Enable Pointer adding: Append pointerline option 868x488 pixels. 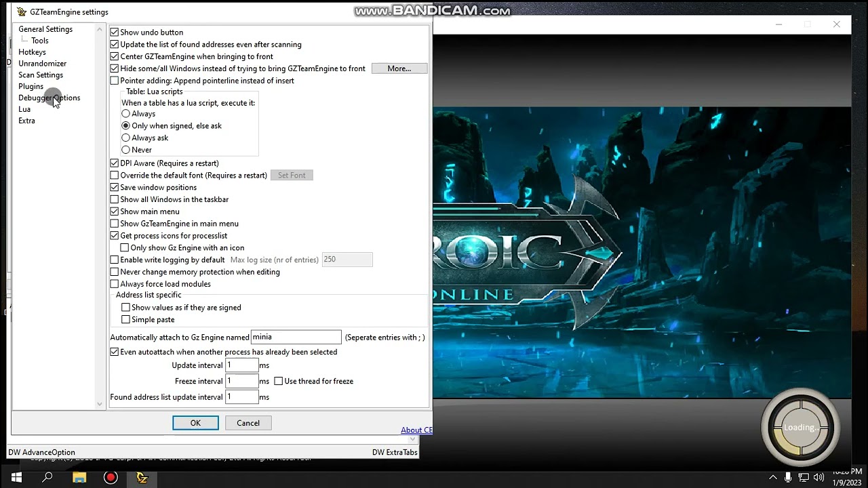pos(115,81)
